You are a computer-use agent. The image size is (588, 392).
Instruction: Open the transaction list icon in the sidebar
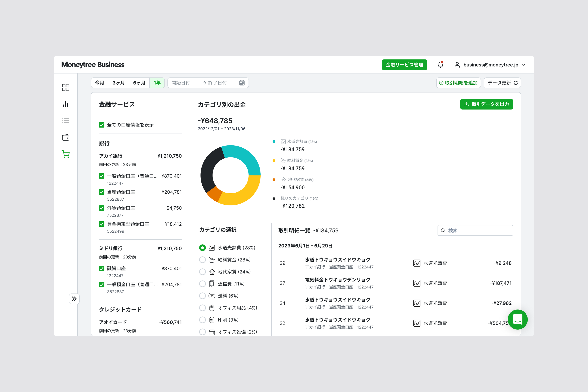[65, 121]
